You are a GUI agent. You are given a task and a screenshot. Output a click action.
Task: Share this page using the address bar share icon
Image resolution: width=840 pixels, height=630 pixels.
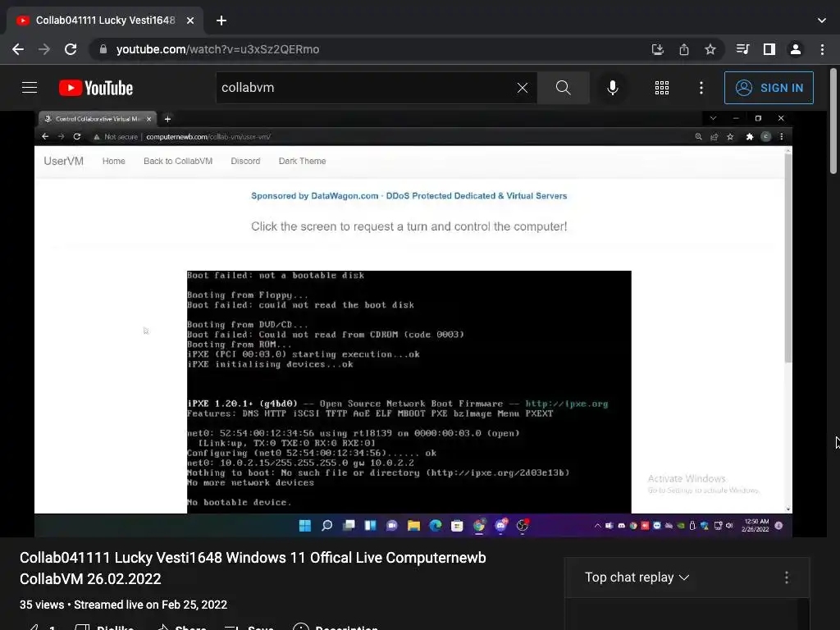683,49
